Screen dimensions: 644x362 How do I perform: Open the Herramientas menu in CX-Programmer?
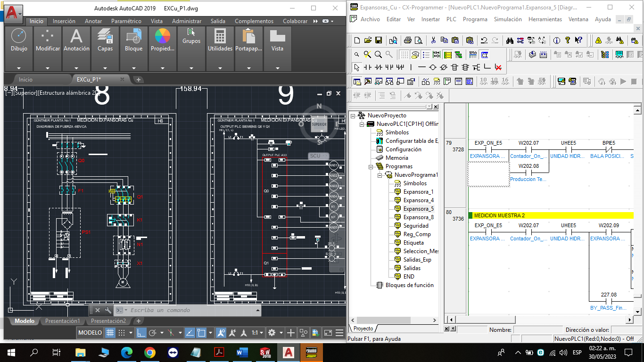pos(545,19)
